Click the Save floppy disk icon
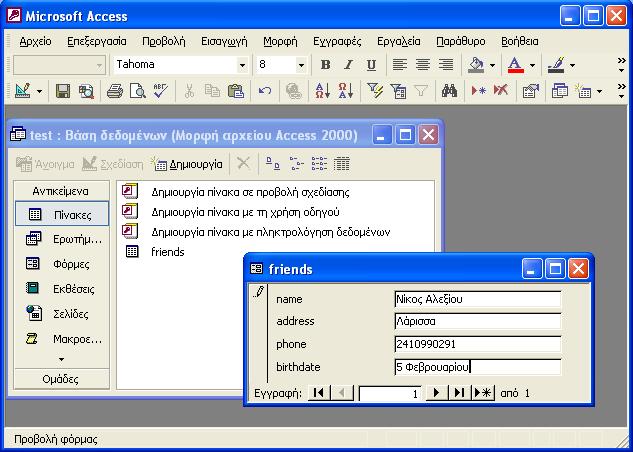 click(63, 91)
